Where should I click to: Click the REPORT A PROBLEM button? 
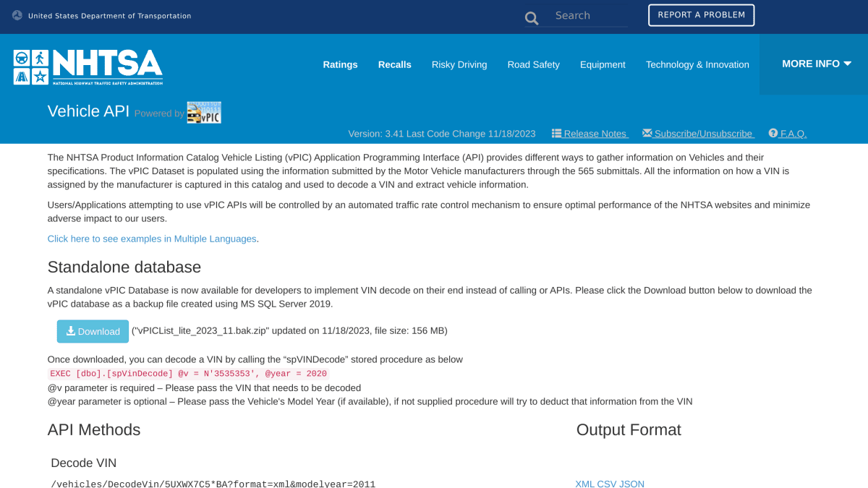point(702,15)
